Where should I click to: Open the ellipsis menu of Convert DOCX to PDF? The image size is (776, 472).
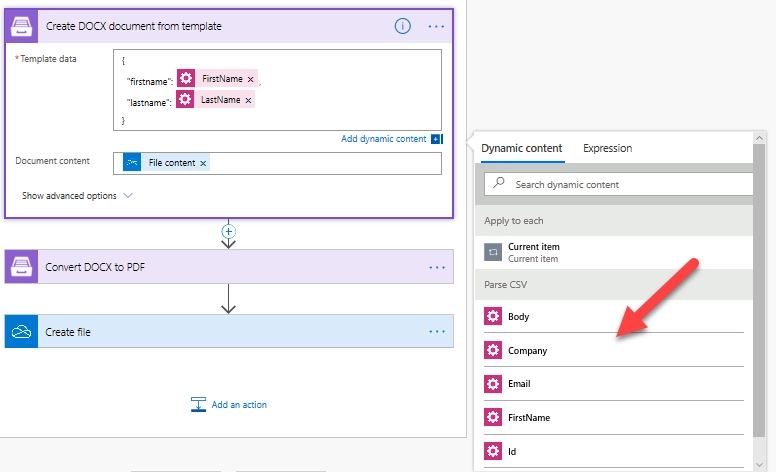click(x=436, y=267)
